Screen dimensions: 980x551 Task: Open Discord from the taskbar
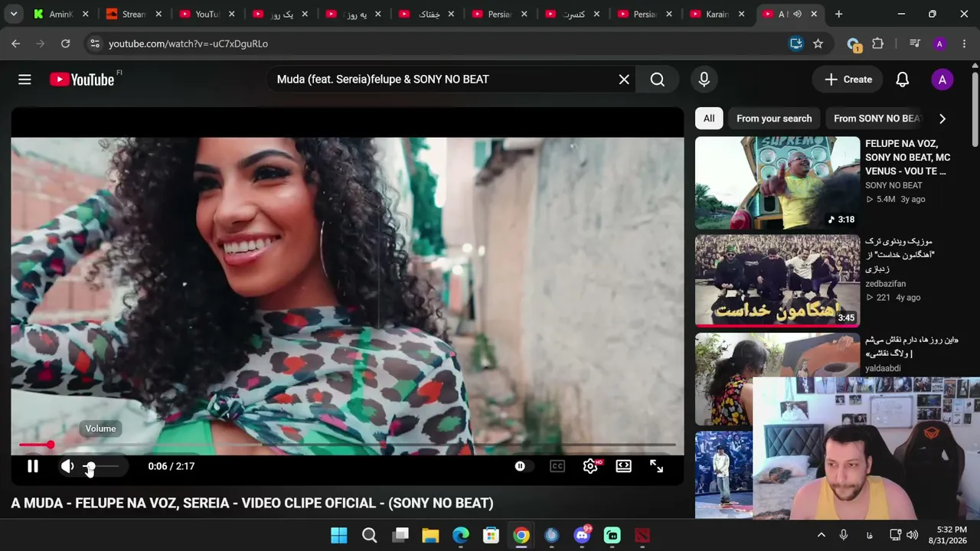[582, 535]
